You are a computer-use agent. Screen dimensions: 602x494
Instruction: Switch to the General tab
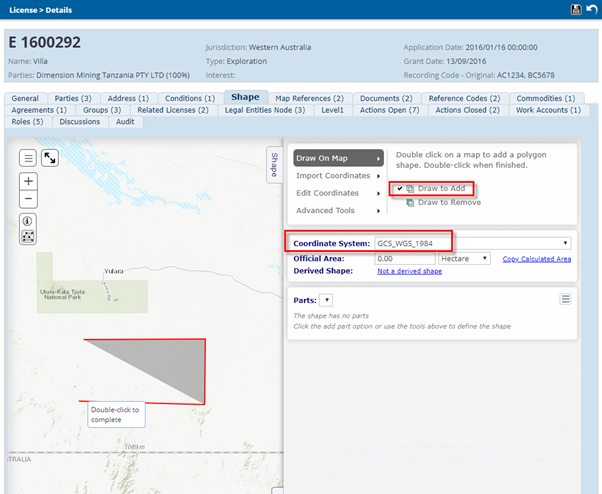[25, 98]
